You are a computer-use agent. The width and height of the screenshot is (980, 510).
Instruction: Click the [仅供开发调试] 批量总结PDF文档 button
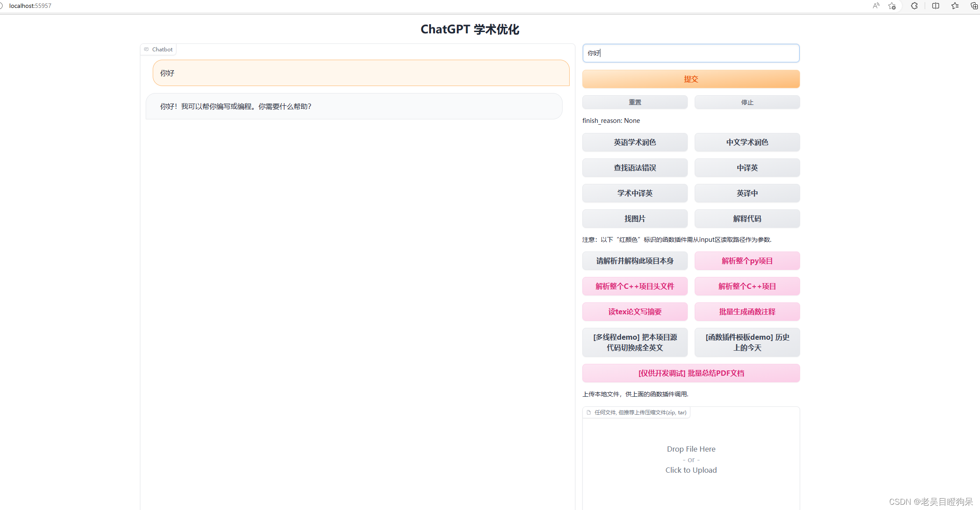click(691, 373)
